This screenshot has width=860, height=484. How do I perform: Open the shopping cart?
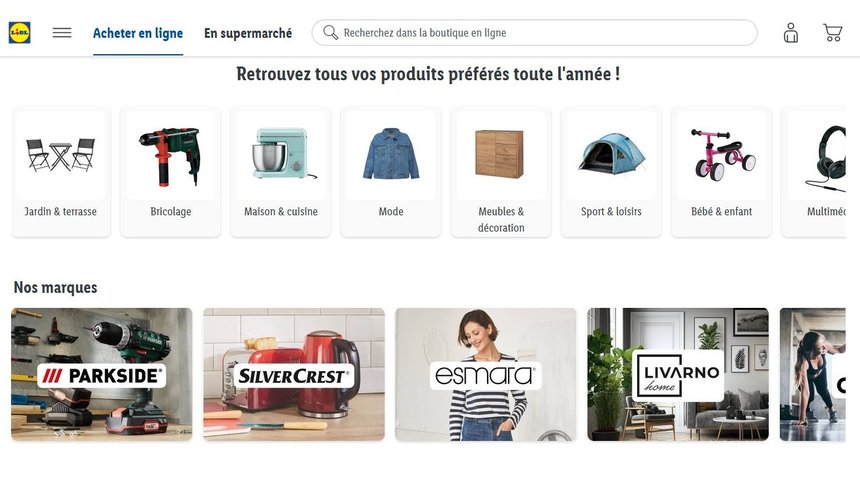pos(833,33)
